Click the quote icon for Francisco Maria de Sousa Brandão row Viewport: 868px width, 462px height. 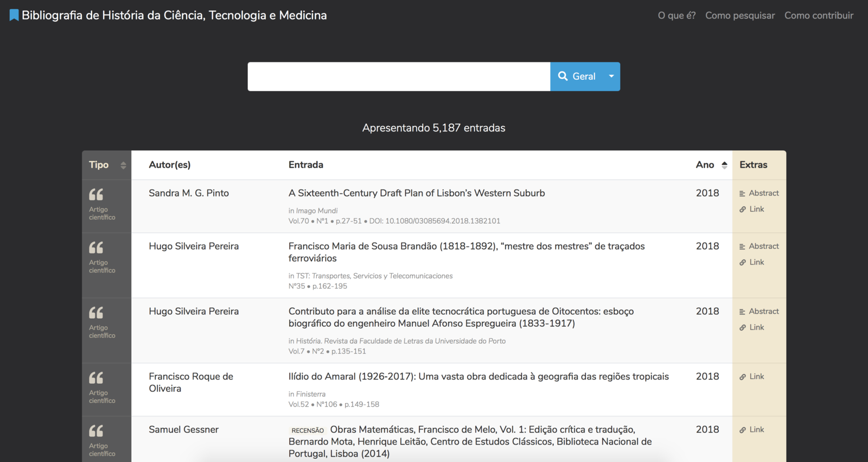click(96, 248)
